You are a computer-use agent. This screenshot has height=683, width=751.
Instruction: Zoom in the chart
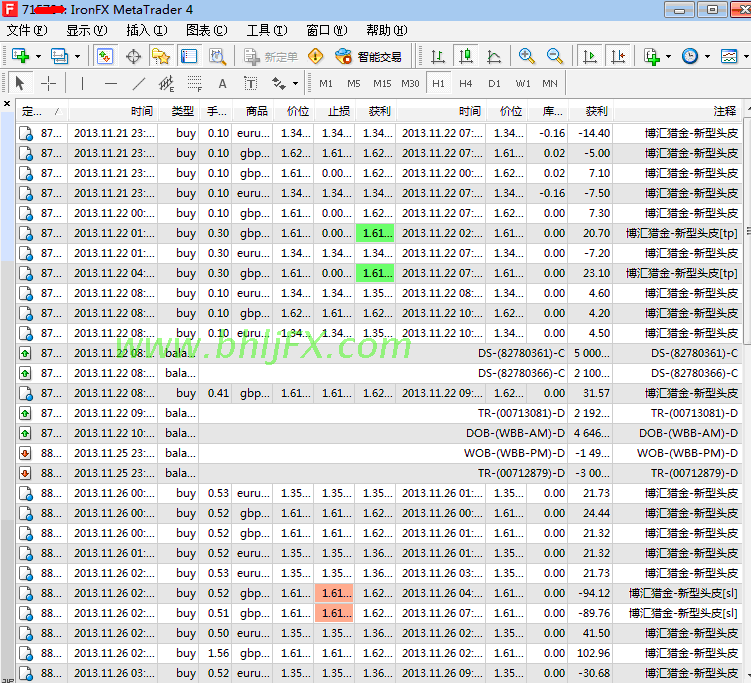click(x=526, y=57)
